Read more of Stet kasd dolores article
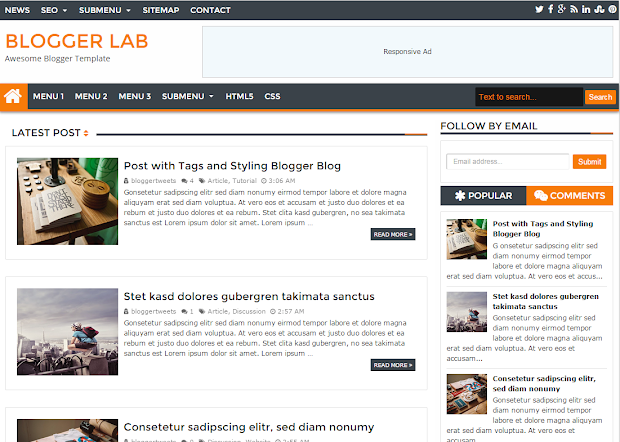The image size is (620, 442). coord(393,365)
